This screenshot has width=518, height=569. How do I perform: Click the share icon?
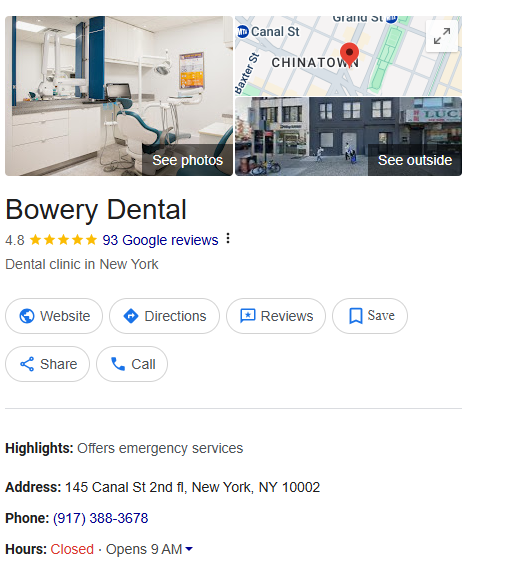coord(27,364)
